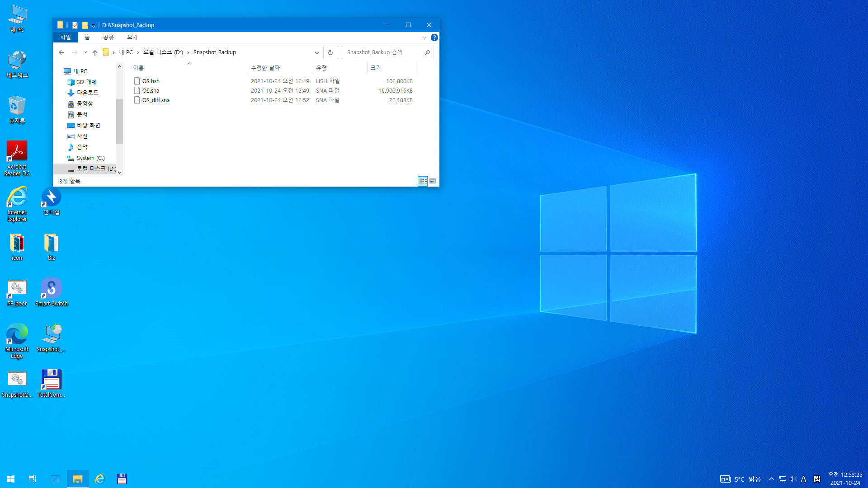Open the 네트워크 desktop icon
Viewport: 868px width, 488px height.
coord(17,64)
